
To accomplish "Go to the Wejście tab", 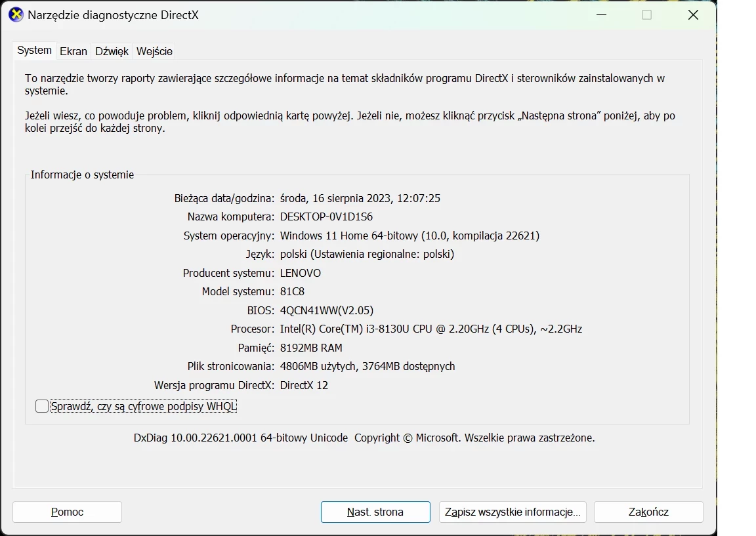I will pyautogui.click(x=154, y=51).
